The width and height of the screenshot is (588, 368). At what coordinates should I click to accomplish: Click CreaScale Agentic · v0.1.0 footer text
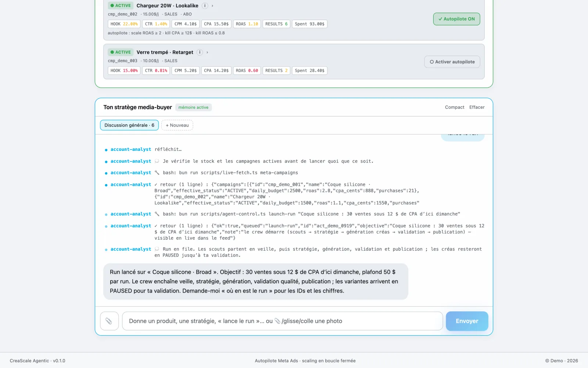(x=37, y=361)
